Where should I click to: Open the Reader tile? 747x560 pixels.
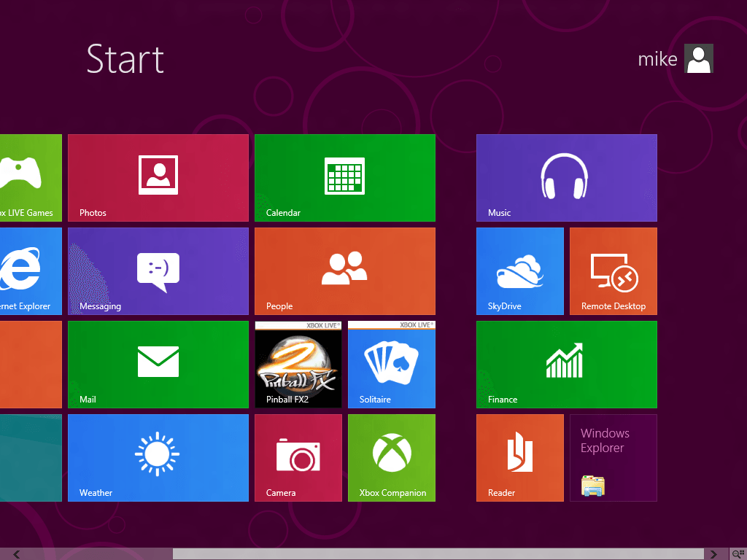pos(519,457)
